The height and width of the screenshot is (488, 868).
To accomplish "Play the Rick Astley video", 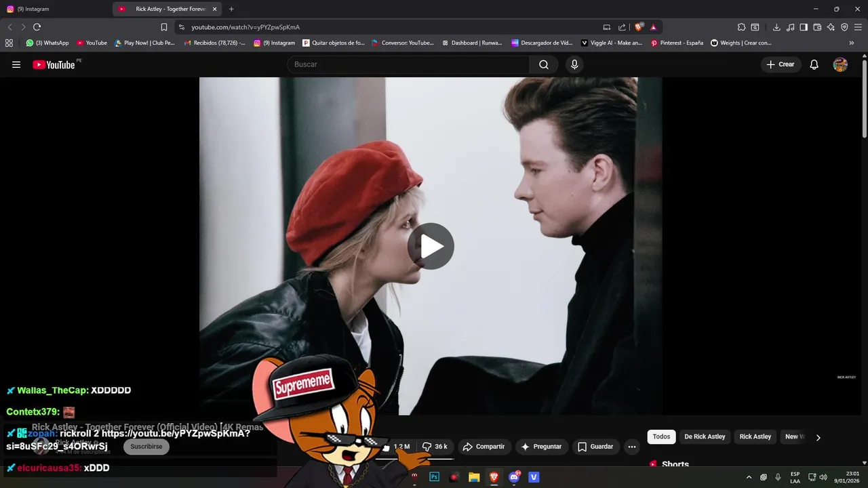I will pos(431,246).
